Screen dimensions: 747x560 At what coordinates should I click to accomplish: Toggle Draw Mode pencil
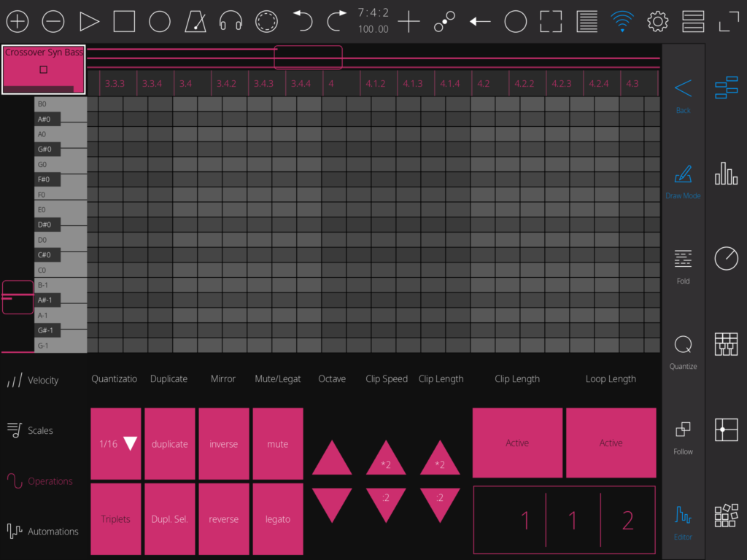pos(683,181)
